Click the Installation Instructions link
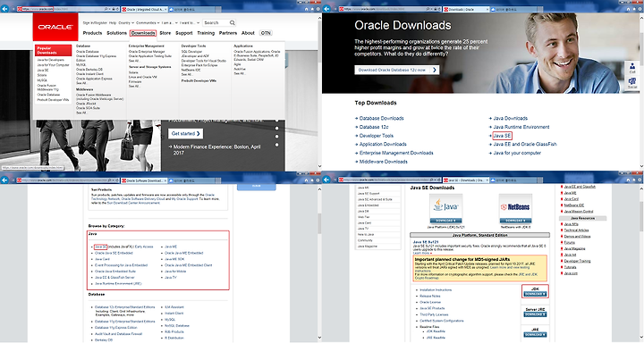This screenshot has height=343, width=644. [436, 289]
